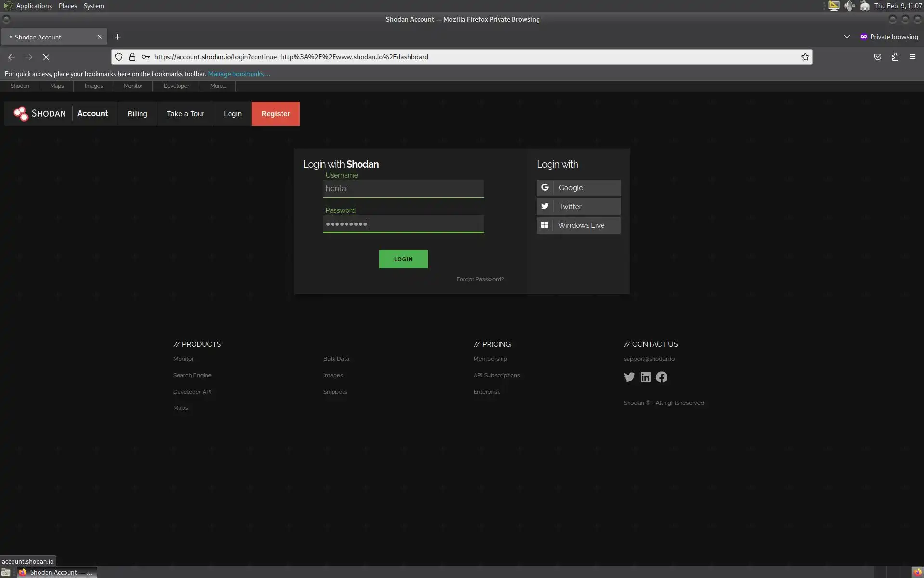Click the Shodan logo icon
This screenshot has height=578, width=924.
21,114
